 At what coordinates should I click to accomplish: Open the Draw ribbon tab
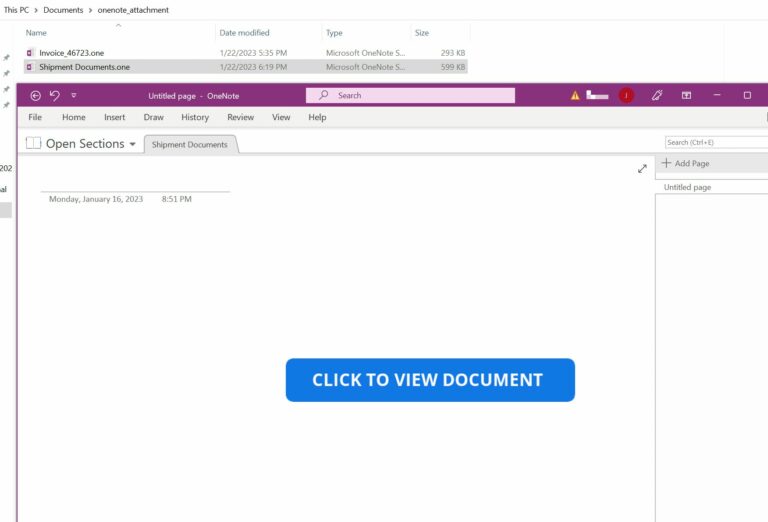[x=153, y=117]
